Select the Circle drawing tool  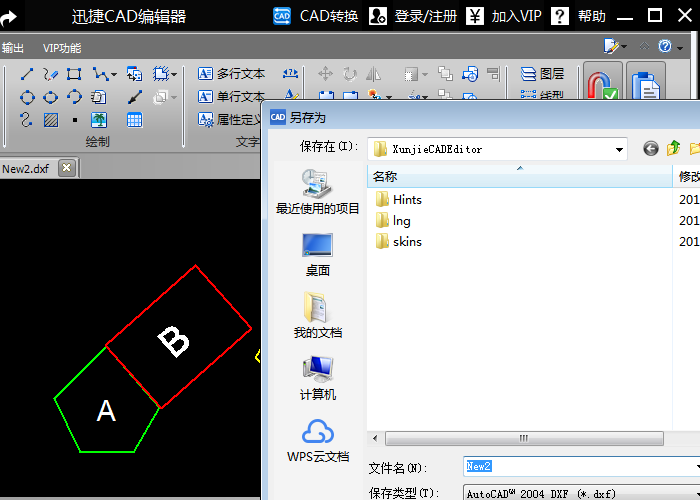[27, 97]
